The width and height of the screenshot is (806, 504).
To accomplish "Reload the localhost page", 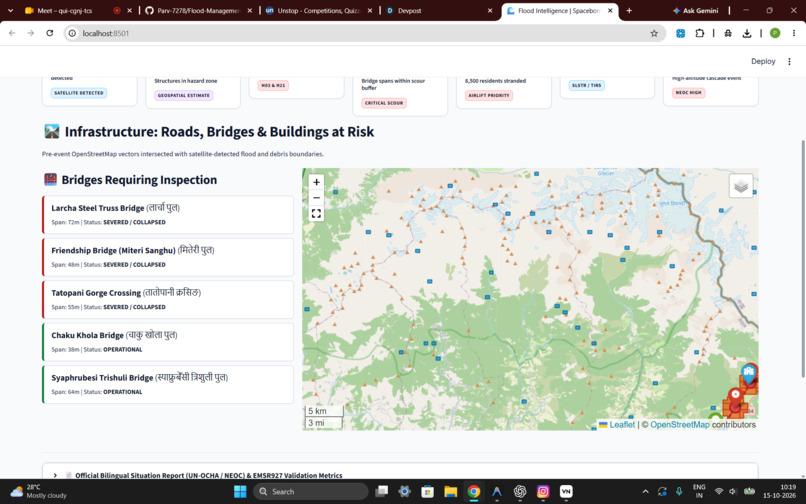I will [49, 33].
